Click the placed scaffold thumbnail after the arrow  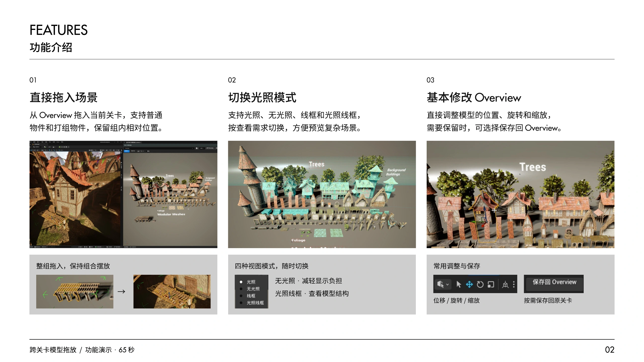pos(172,292)
